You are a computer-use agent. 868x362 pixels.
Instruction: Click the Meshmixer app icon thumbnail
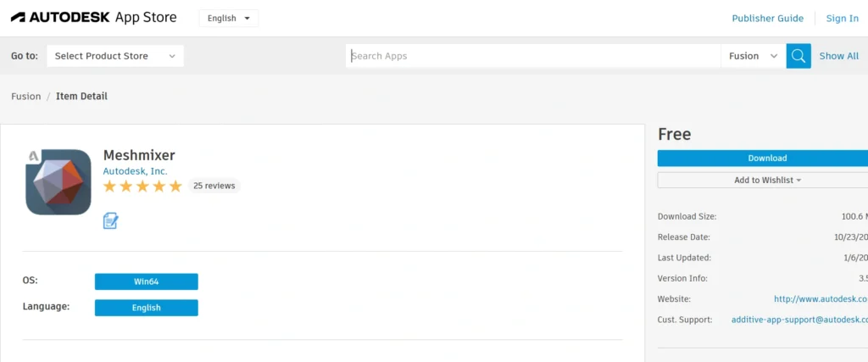point(58,181)
